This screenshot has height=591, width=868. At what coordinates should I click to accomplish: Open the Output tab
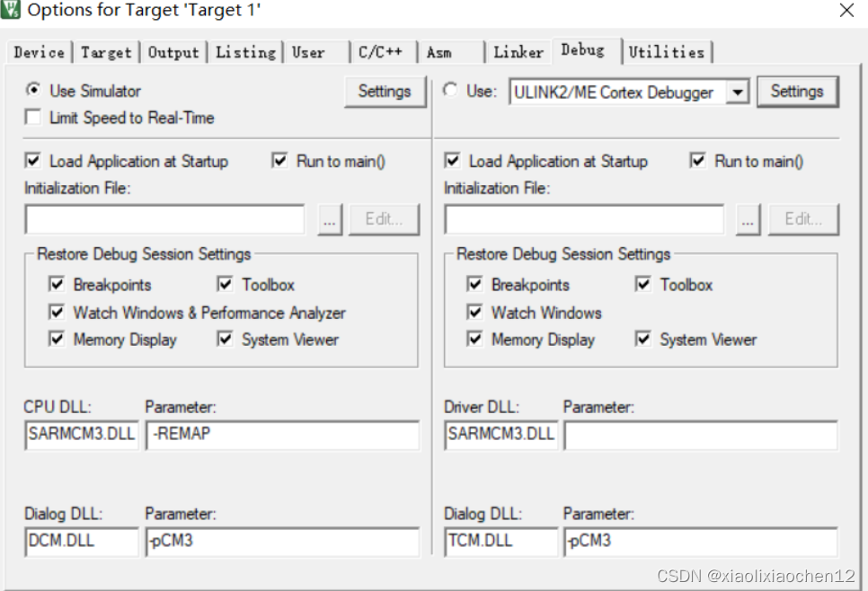(x=173, y=53)
